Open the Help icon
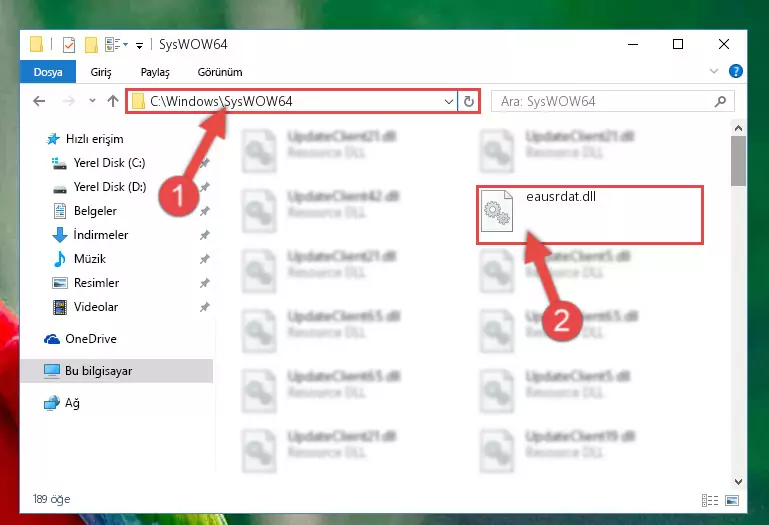The image size is (769, 525). pyautogui.click(x=736, y=71)
